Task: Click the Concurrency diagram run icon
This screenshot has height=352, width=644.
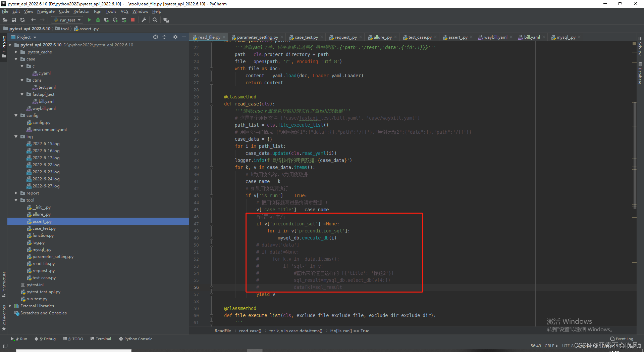Action: (x=124, y=20)
